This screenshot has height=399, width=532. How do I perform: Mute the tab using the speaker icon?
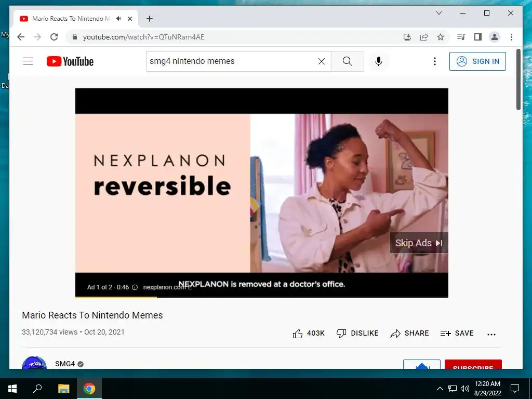(119, 19)
